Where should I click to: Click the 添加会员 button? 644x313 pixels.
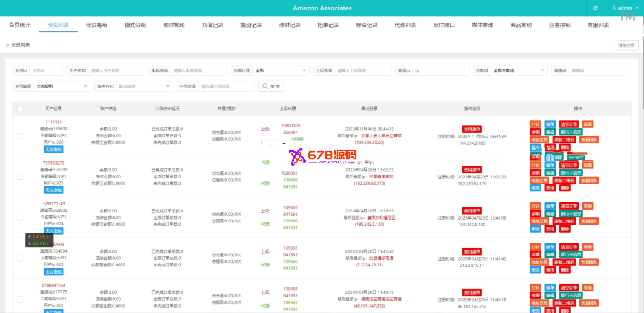pyautogui.click(x=626, y=45)
